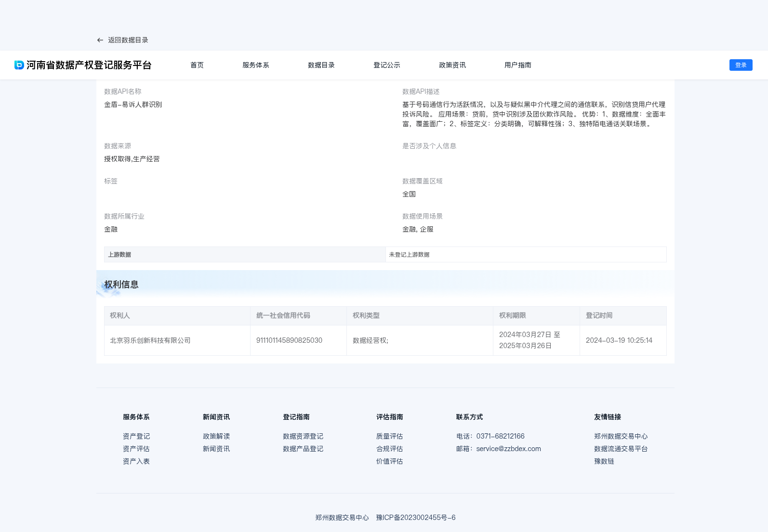
Task: Open the 资产登记 footer link
Action: [x=136, y=436]
